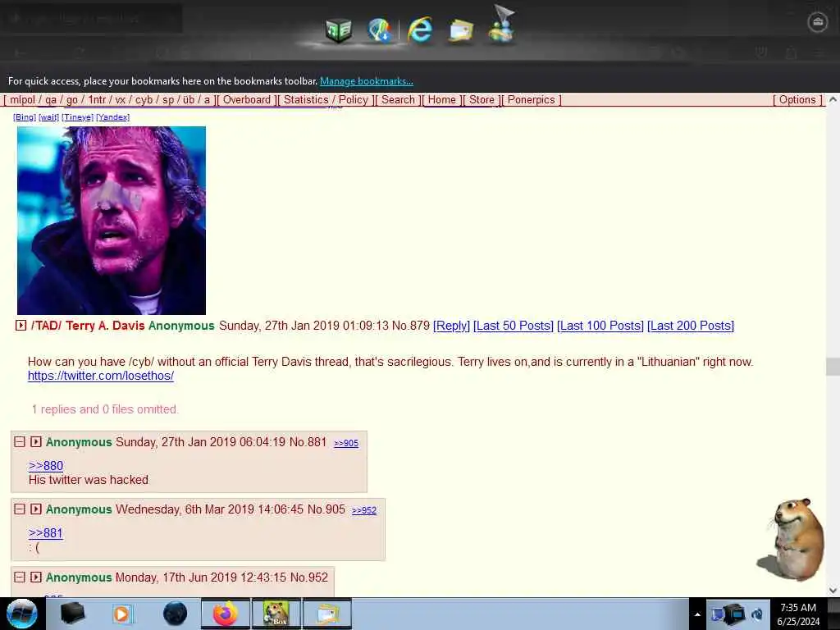This screenshot has width=840, height=630.
Task: Launch the media player taskbar icon
Action: point(121,614)
